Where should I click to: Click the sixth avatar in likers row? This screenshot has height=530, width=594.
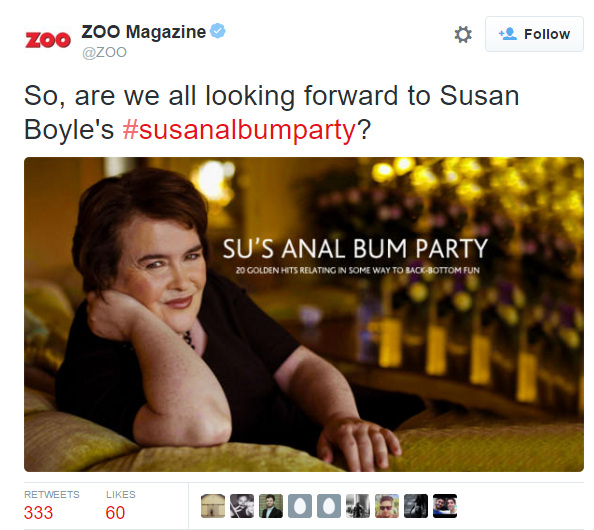click(358, 506)
